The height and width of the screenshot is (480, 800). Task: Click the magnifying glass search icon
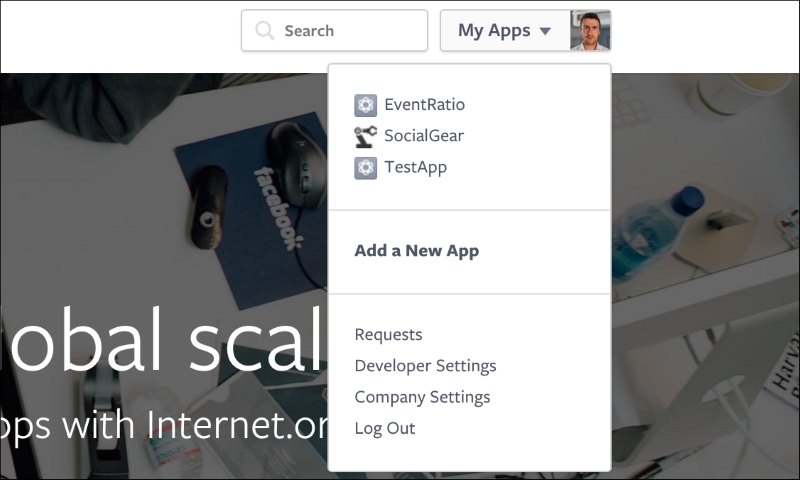tap(265, 31)
